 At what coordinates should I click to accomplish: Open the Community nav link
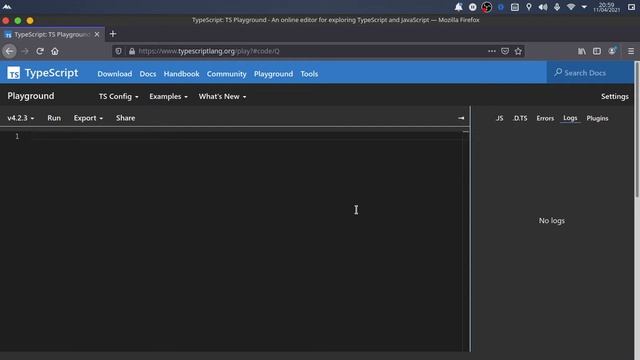click(227, 74)
